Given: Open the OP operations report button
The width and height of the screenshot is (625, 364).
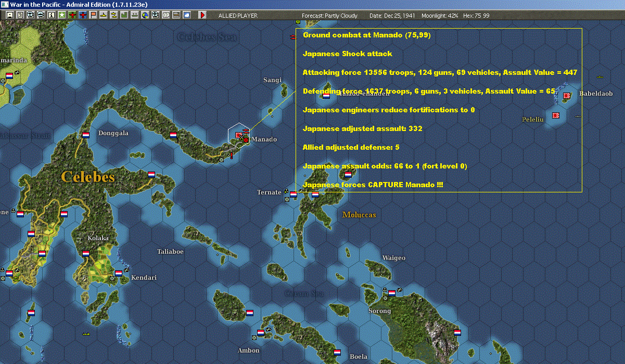Looking at the screenshot, I should 166,15.
